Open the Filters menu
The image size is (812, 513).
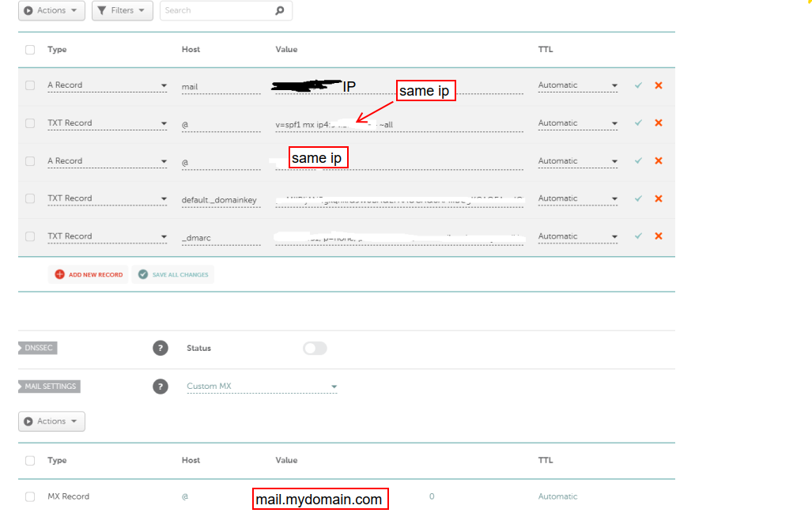pos(123,11)
